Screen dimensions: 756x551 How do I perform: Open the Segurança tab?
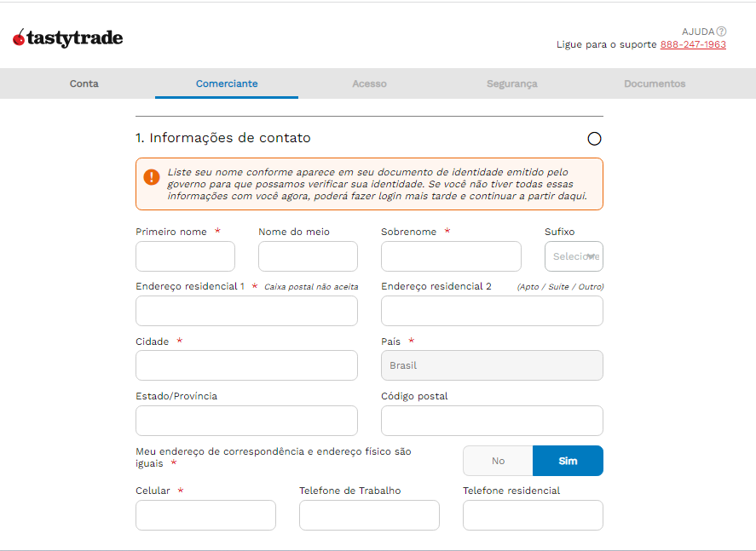click(511, 83)
